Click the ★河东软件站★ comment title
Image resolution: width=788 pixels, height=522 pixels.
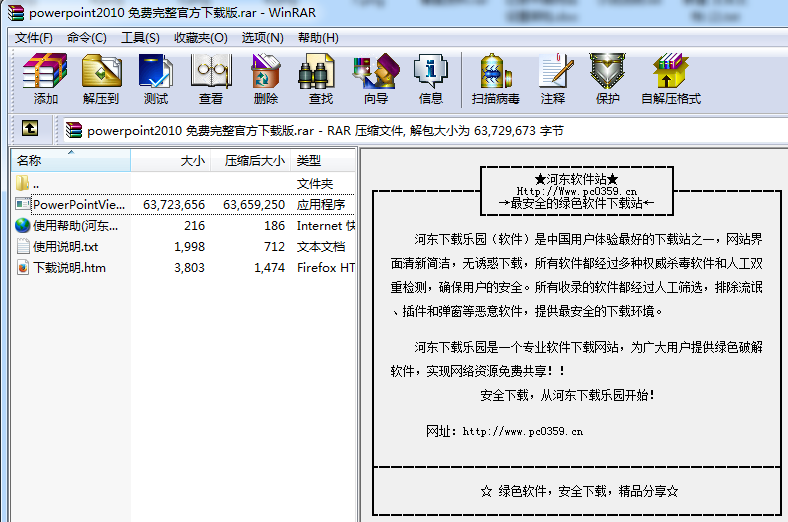576,179
